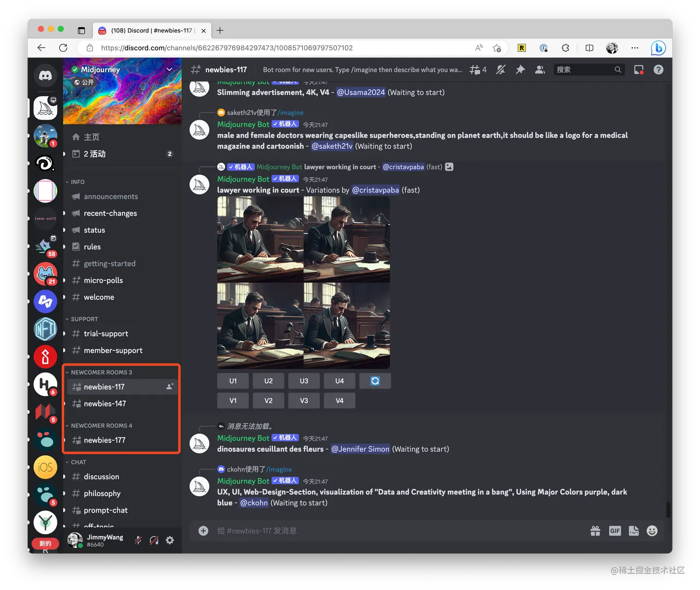
Task: Open the iOS server icon
Action: point(45,467)
